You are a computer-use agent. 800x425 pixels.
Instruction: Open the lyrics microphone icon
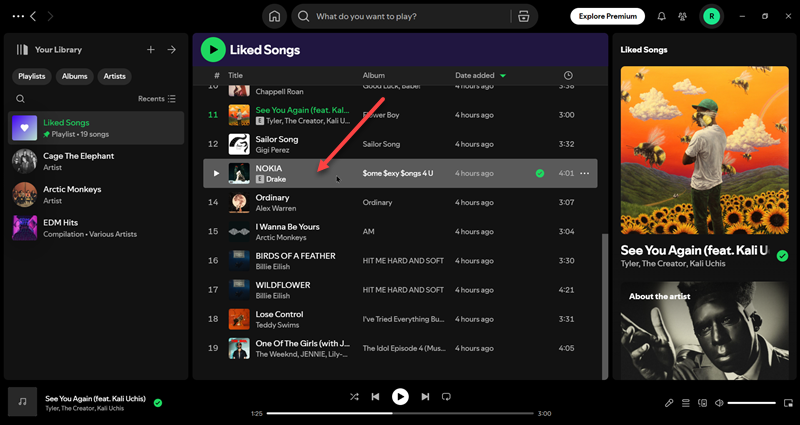pyautogui.click(x=669, y=403)
